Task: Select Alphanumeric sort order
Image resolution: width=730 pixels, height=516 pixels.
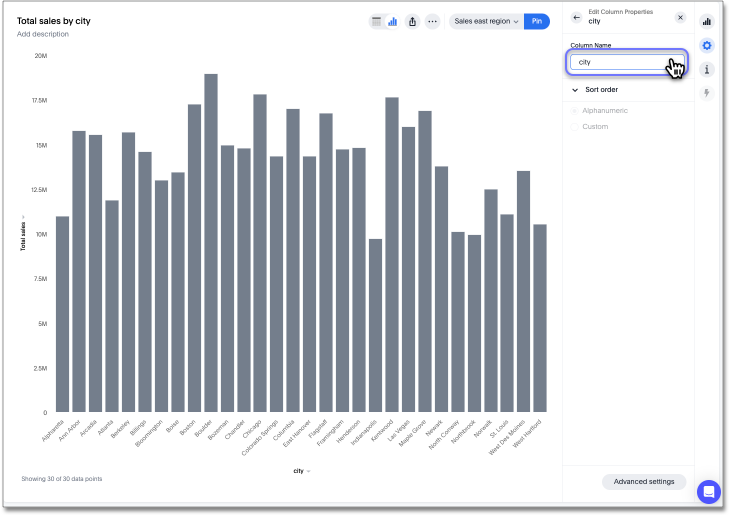Action: coord(575,110)
